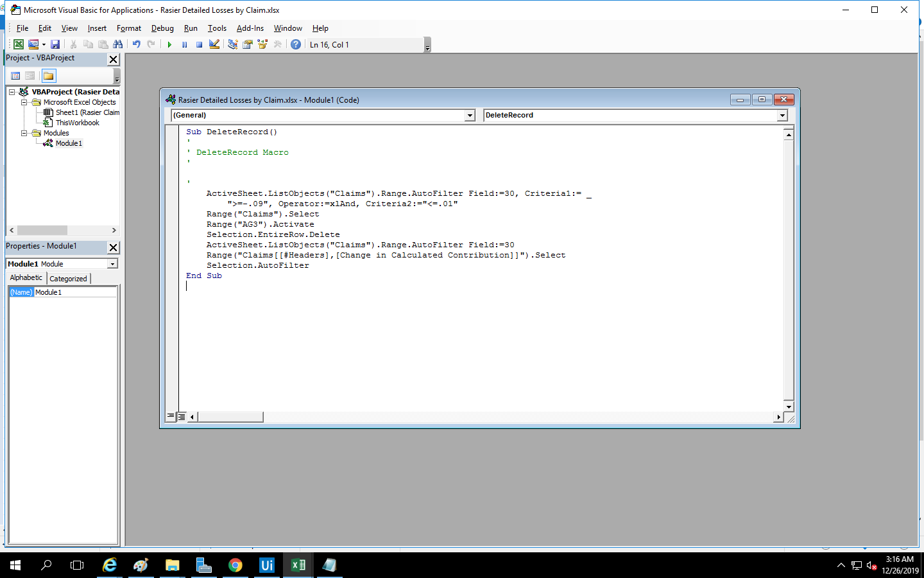Open the Insert menu

coord(97,28)
